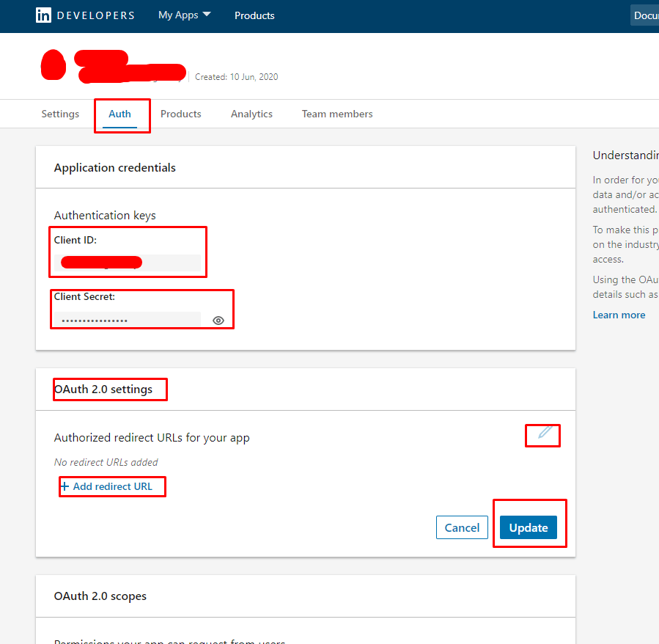Click the 'Client Secret:' label
This screenshot has width=659, height=644.
[x=84, y=296]
